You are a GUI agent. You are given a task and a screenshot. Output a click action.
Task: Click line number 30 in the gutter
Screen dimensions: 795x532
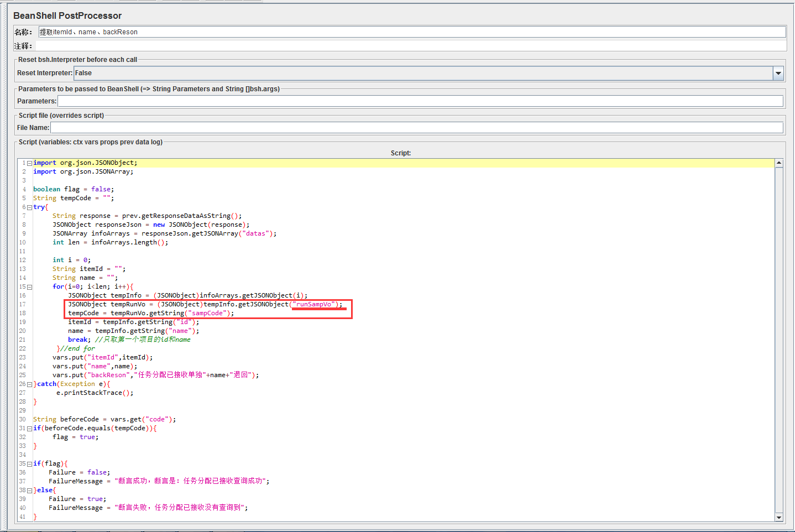pos(22,419)
